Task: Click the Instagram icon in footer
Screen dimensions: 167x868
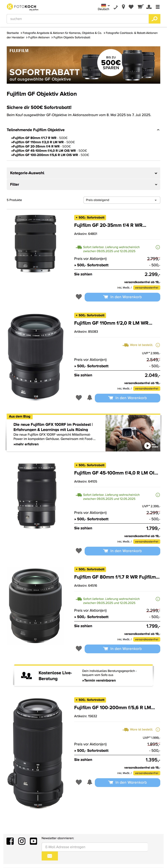Action: click(22, 841)
